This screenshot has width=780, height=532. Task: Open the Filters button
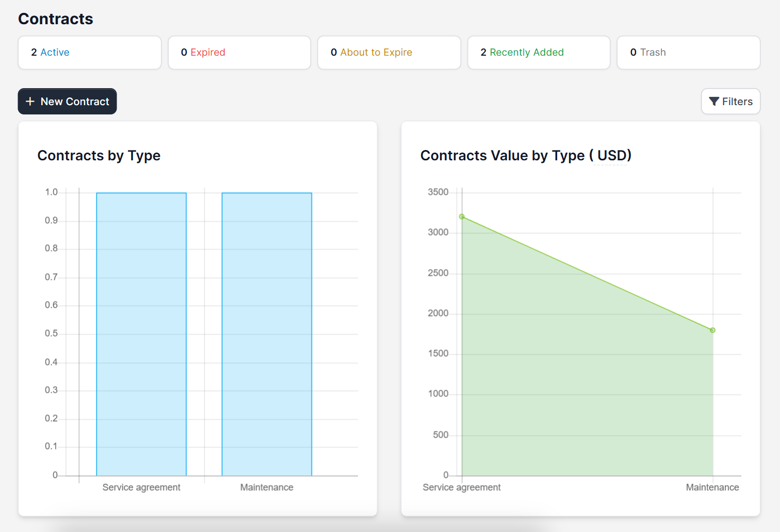[730, 102]
